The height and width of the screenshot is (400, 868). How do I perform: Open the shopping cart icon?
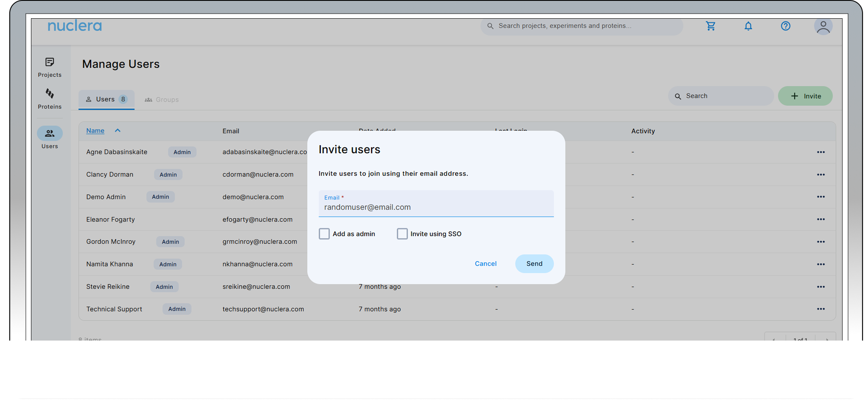point(711,26)
